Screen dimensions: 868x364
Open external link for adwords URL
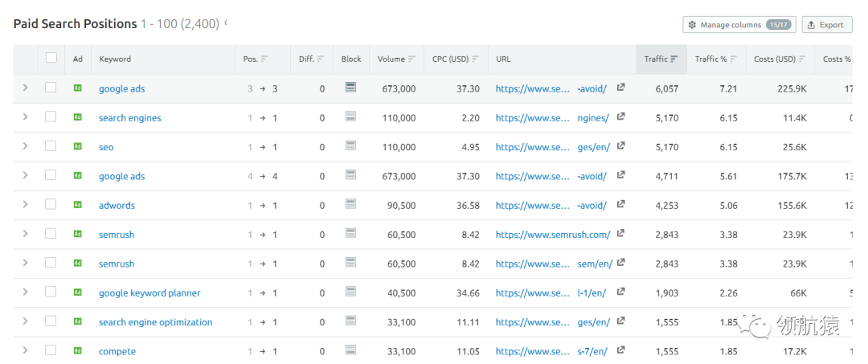[620, 205]
